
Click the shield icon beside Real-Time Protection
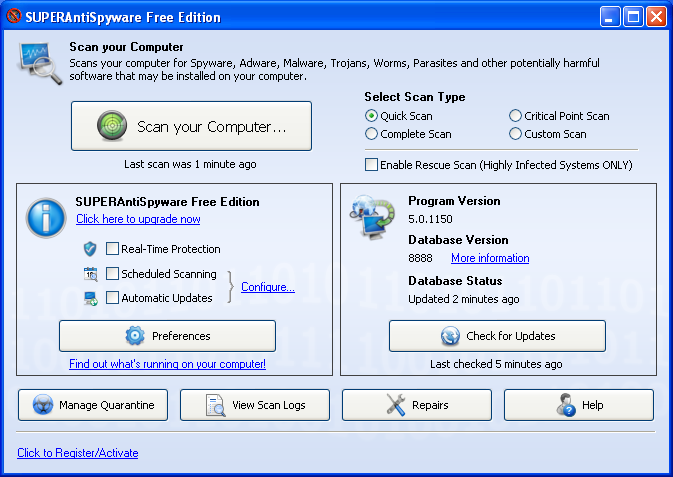(90, 249)
